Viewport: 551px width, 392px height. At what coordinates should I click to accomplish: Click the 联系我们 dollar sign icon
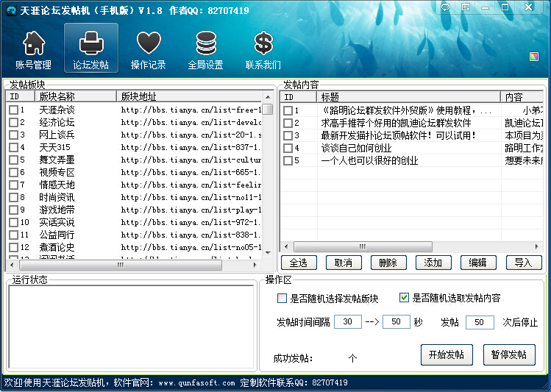pyautogui.click(x=263, y=50)
